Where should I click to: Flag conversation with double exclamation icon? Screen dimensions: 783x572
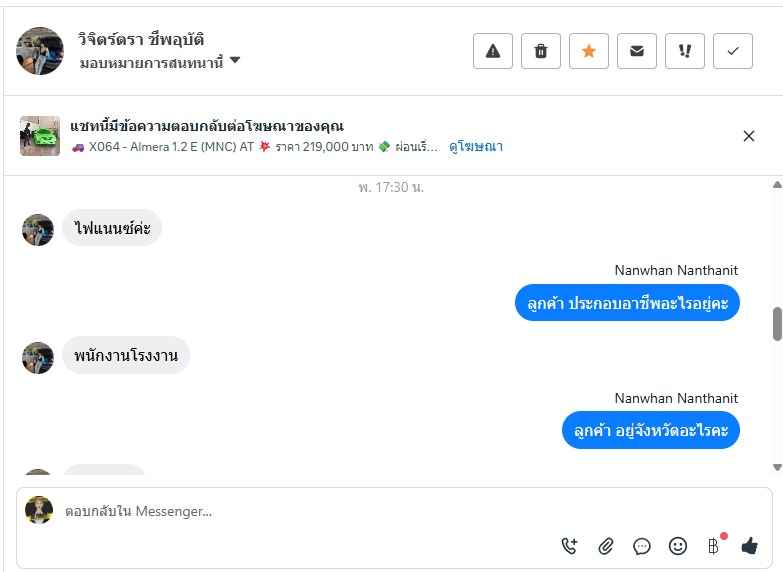pyautogui.click(x=685, y=51)
